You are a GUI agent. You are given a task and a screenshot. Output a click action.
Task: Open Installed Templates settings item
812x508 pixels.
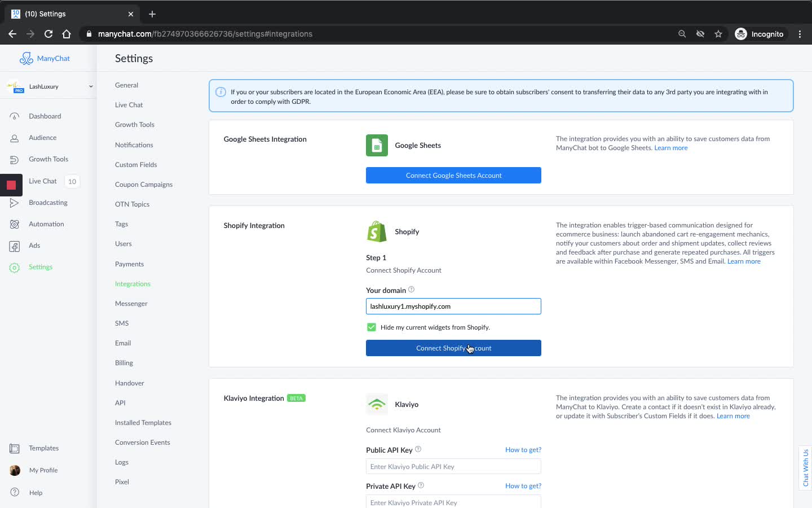143,423
